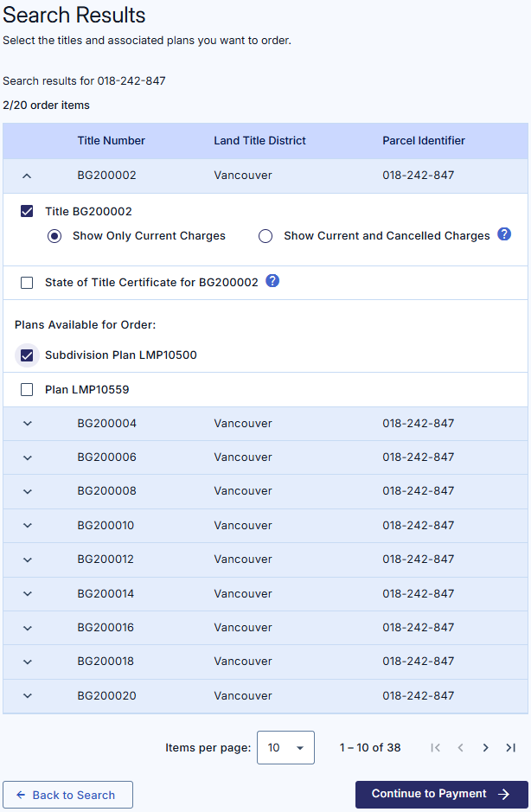The width and height of the screenshot is (531, 812).
Task: Click help icon beside Show Current and Cancelled Charges
Action: (x=505, y=234)
